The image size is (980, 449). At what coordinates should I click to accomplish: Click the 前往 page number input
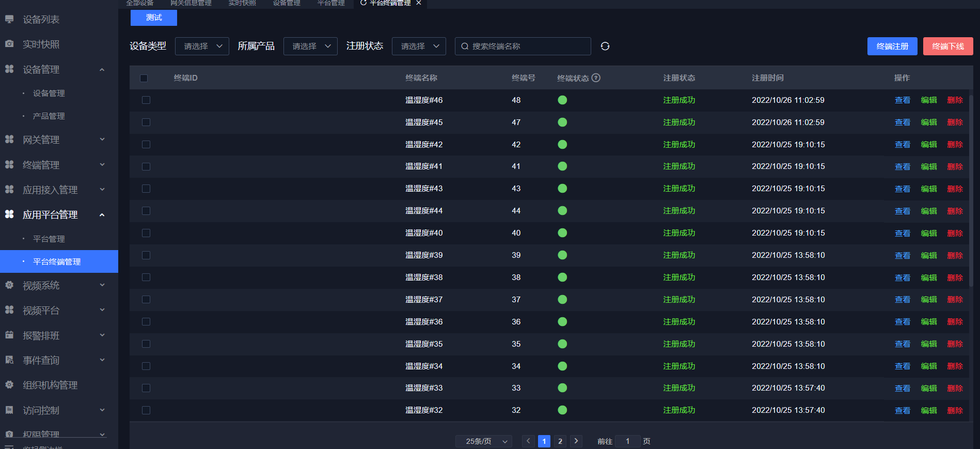[628, 441]
